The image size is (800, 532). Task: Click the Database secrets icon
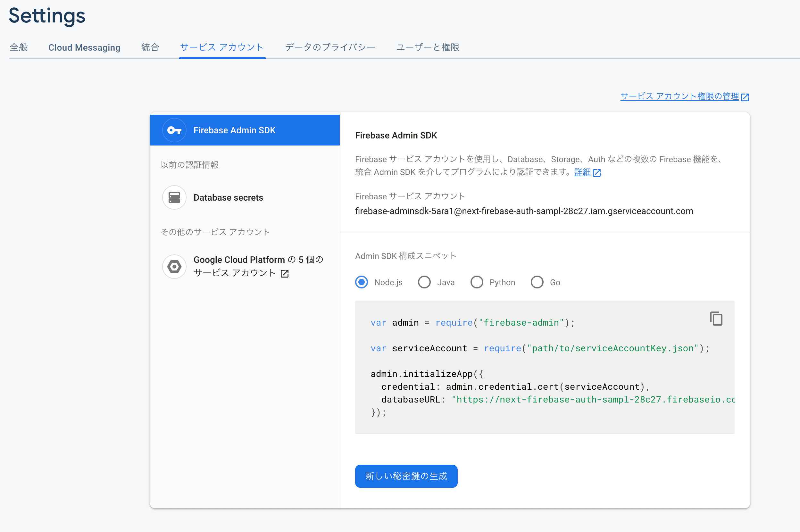[174, 197]
